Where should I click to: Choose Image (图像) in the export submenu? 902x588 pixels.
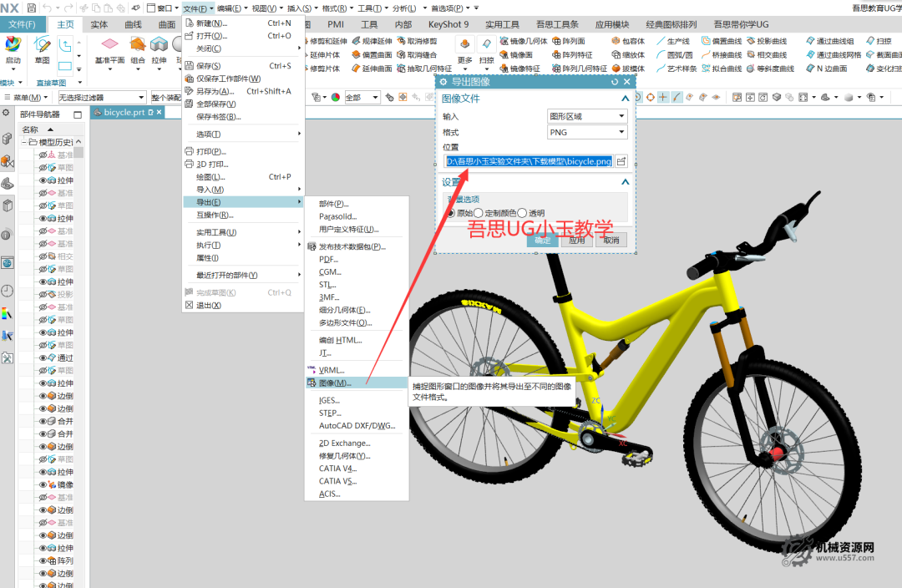[x=335, y=383]
